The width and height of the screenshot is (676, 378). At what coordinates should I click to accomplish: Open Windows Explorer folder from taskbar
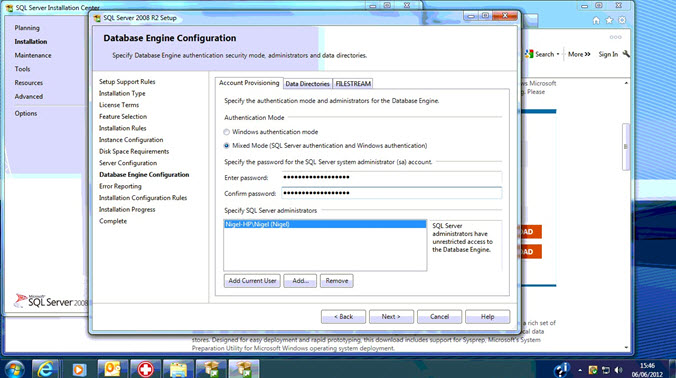178,369
